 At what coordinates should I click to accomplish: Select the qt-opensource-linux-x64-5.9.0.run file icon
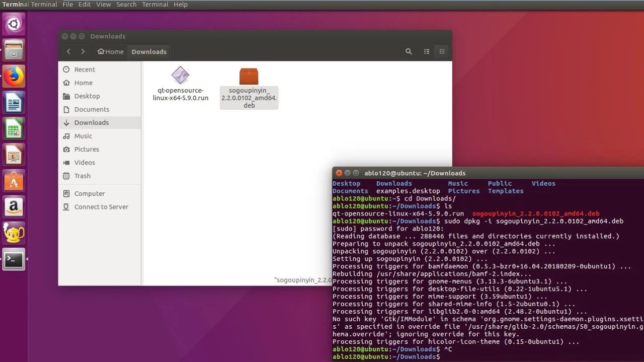pyautogui.click(x=180, y=75)
